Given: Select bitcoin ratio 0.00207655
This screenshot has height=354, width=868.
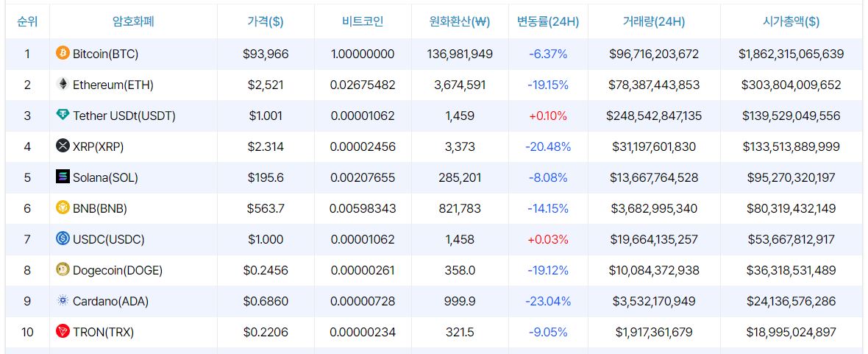Looking at the screenshot, I should [x=363, y=178].
